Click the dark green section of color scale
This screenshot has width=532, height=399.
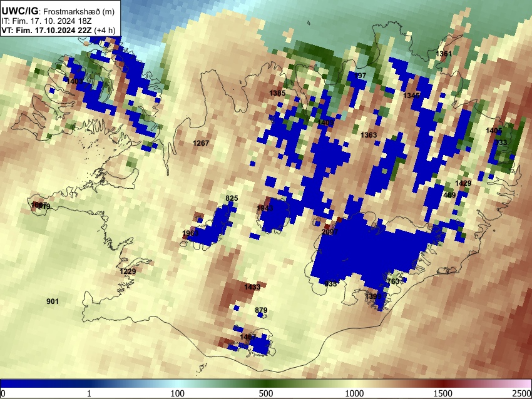pyautogui.click(x=266, y=384)
